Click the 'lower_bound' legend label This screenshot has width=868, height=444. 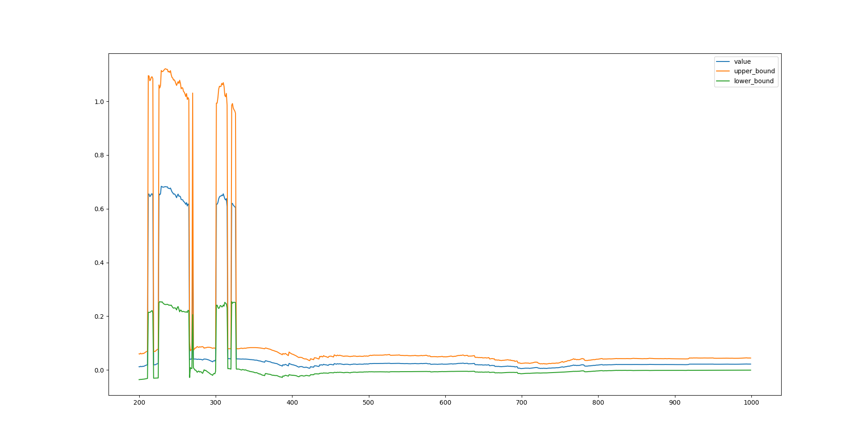754,81
